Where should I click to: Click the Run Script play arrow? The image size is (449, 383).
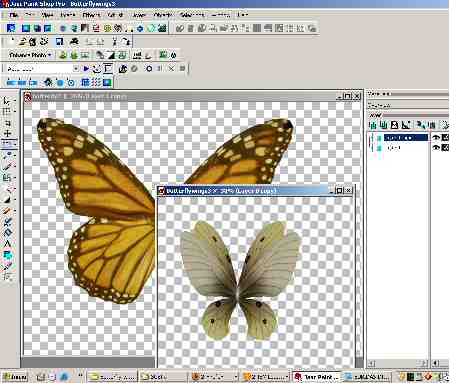point(86,69)
